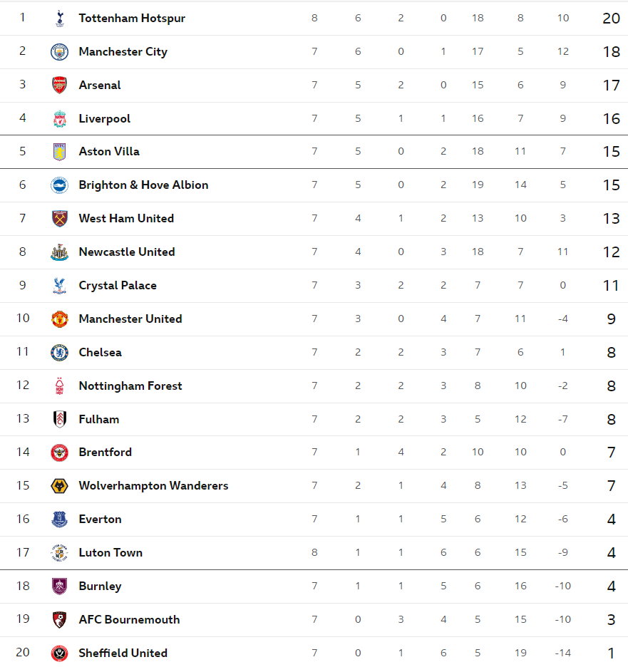Click the AFC Bournemouth team name
This screenshot has width=628, height=672.
(129, 620)
